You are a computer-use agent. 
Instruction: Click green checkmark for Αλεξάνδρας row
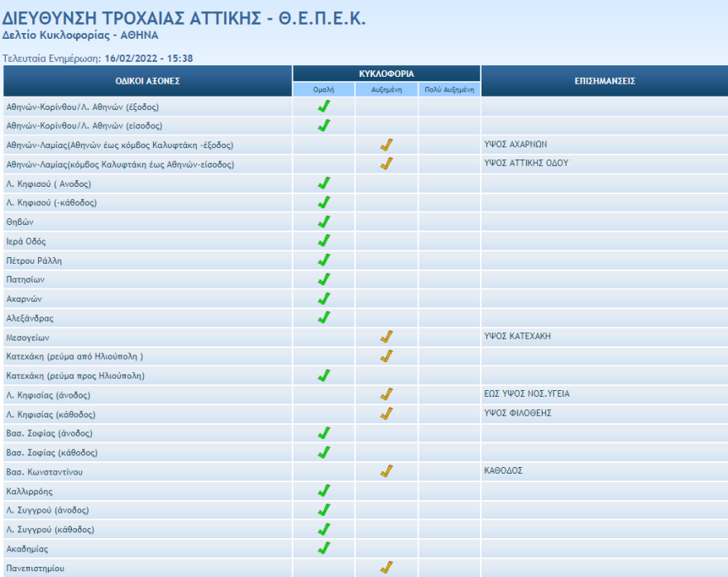coord(324,317)
